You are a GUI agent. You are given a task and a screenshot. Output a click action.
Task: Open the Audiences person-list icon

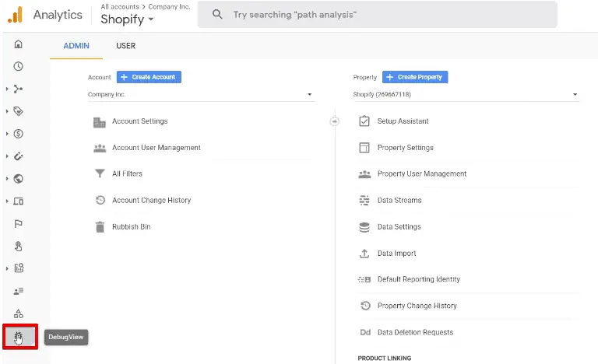pyautogui.click(x=19, y=291)
